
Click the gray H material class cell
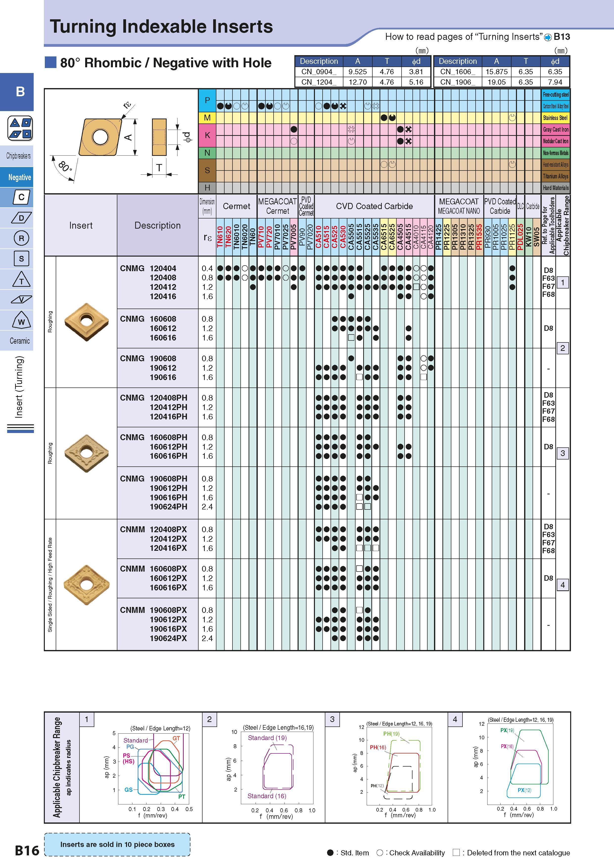[x=207, y=188]
